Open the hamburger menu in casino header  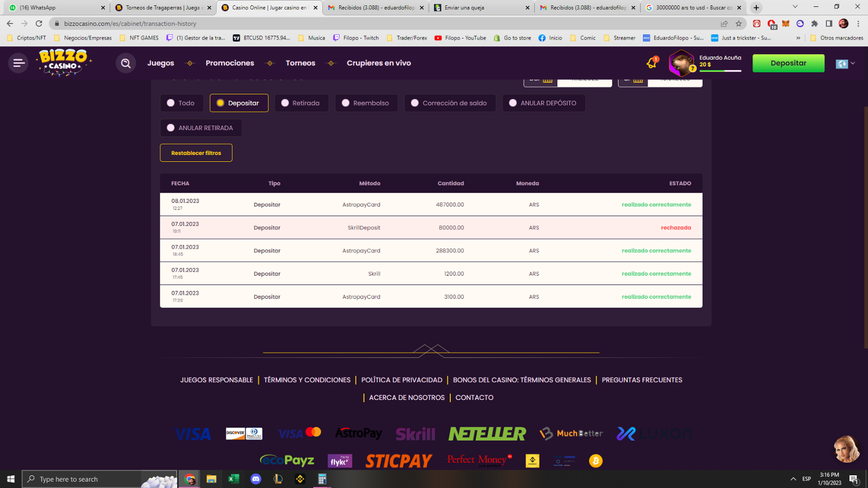tap(19, 63)
